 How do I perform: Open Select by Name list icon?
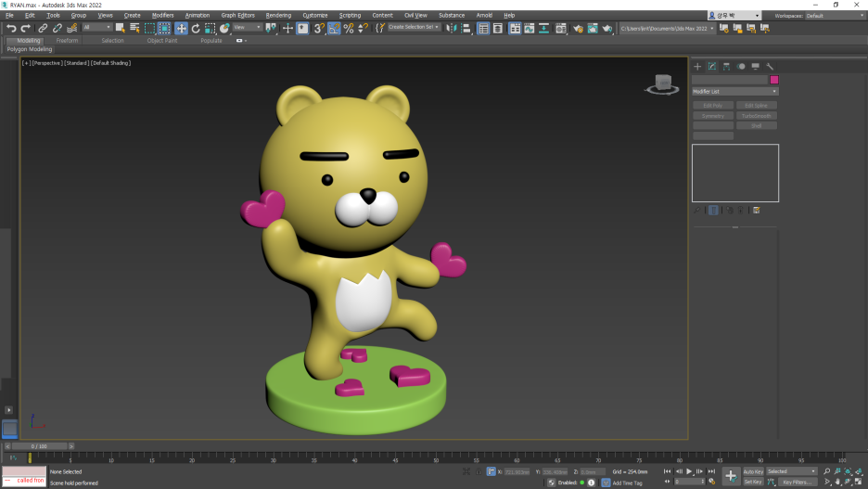[134, 28]
